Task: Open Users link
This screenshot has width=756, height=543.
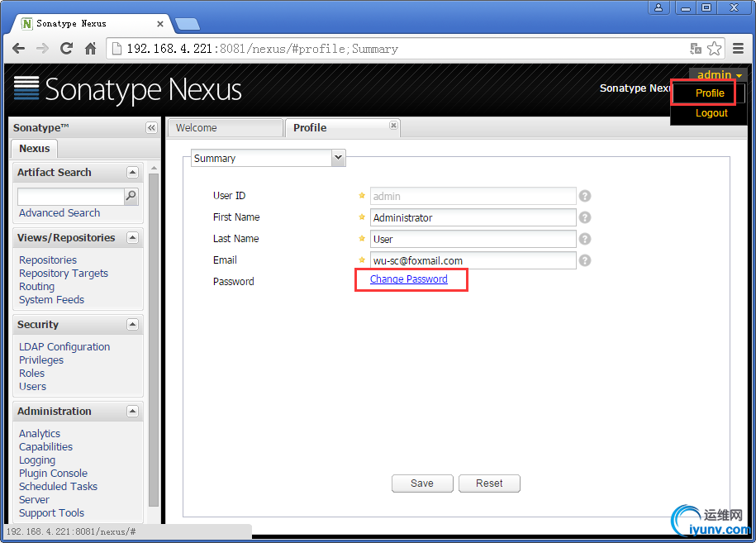Action: point(32,386)
